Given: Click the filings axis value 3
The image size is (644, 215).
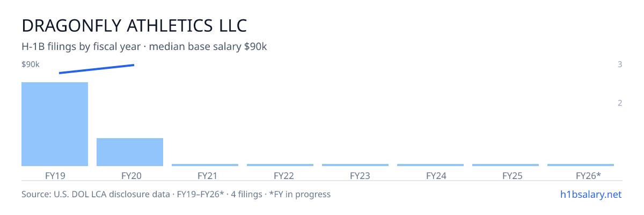Looking at the screenshot, I should coord(620,64).
